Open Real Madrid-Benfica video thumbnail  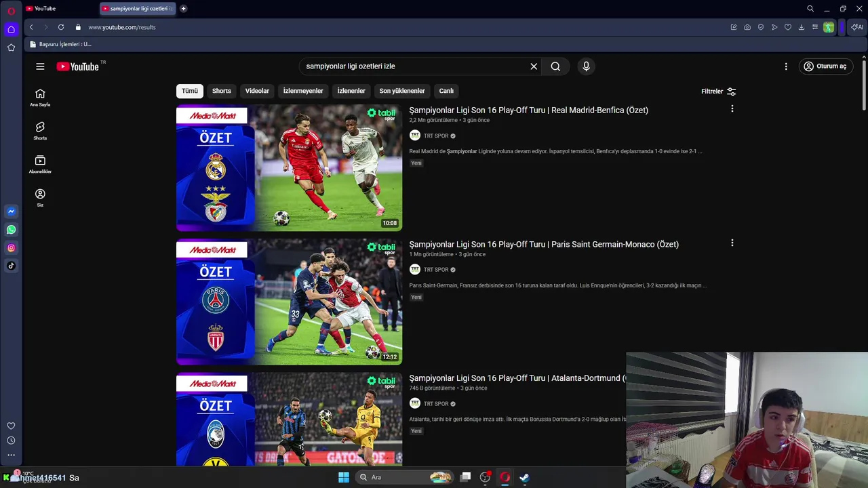(289, 167)
